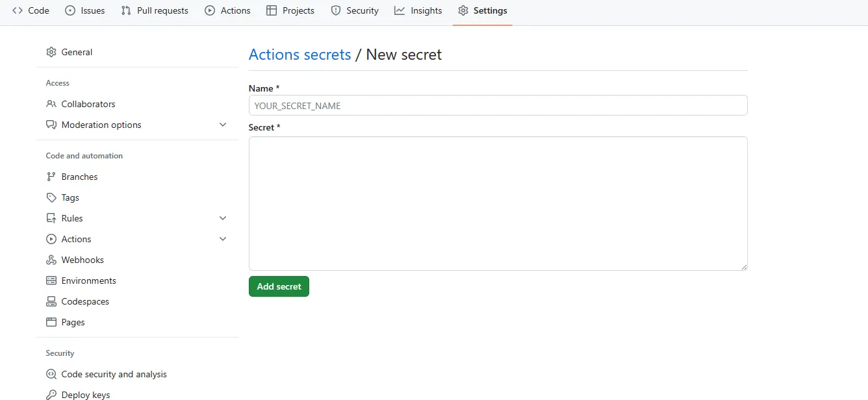Click the YOUR_SECRET_NAME input field
868x400 pixels.
(x=497, y=105)
